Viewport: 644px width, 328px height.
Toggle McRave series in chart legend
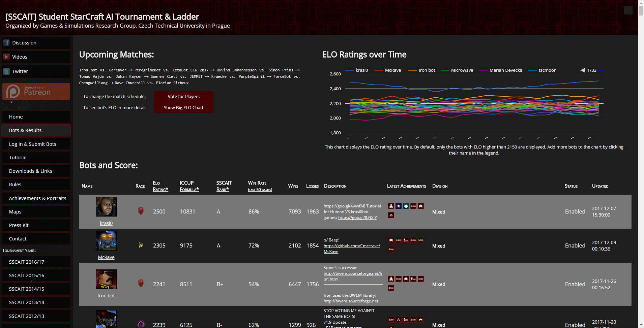[x=388, y=70]
